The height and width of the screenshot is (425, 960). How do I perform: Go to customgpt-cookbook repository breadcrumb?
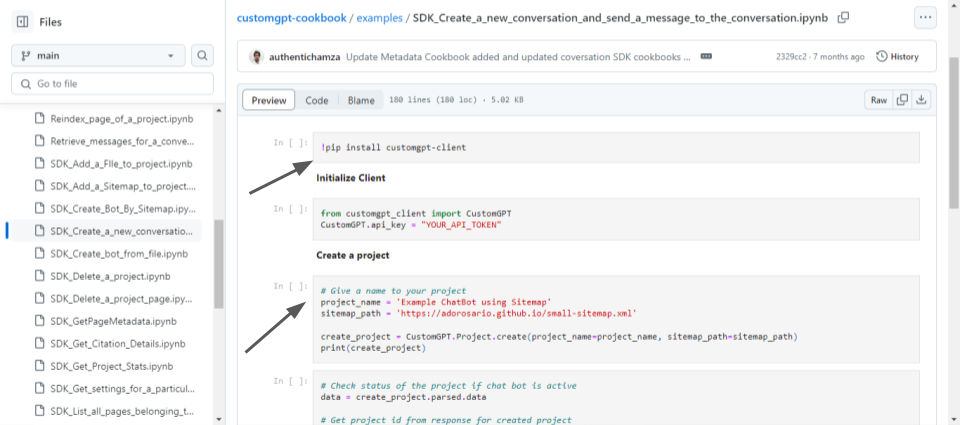[x=291, y=18]
